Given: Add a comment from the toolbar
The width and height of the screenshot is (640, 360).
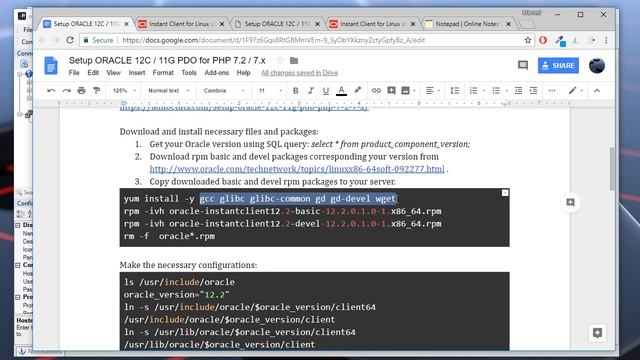Looking at the screenshot, I should click(391, 91).
